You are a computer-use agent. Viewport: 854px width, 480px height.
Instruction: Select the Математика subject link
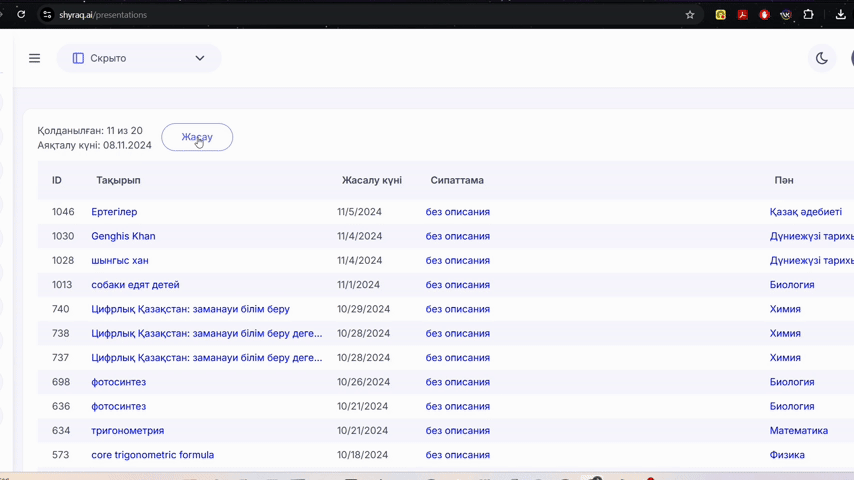pos(798,431)
